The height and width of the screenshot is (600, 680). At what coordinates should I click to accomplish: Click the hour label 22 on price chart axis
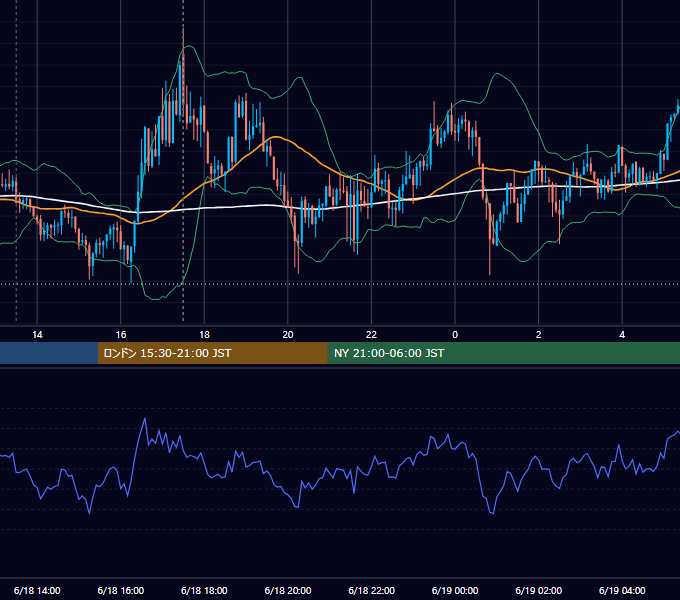[x=371, y=335]
